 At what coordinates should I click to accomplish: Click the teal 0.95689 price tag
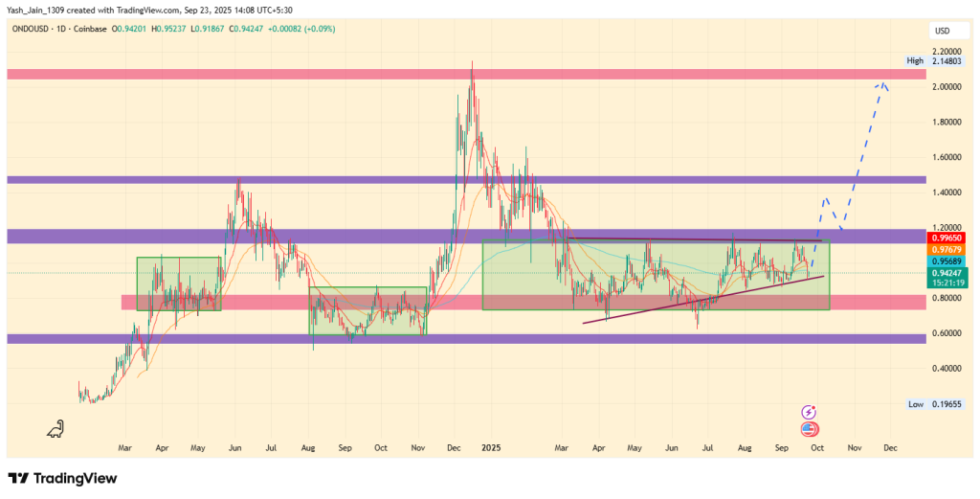947,261
